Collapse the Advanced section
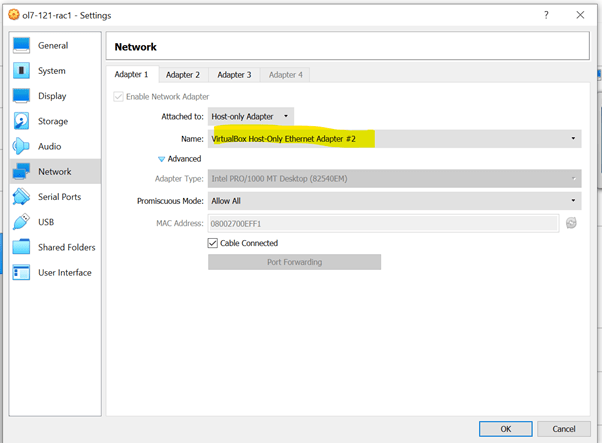 coord(162,159)
